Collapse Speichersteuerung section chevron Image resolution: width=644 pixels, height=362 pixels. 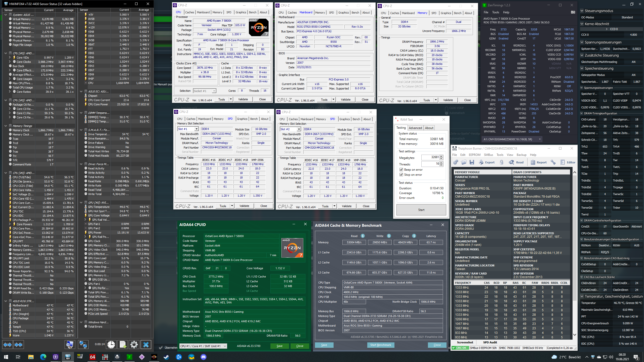click(x=582, y=68)
